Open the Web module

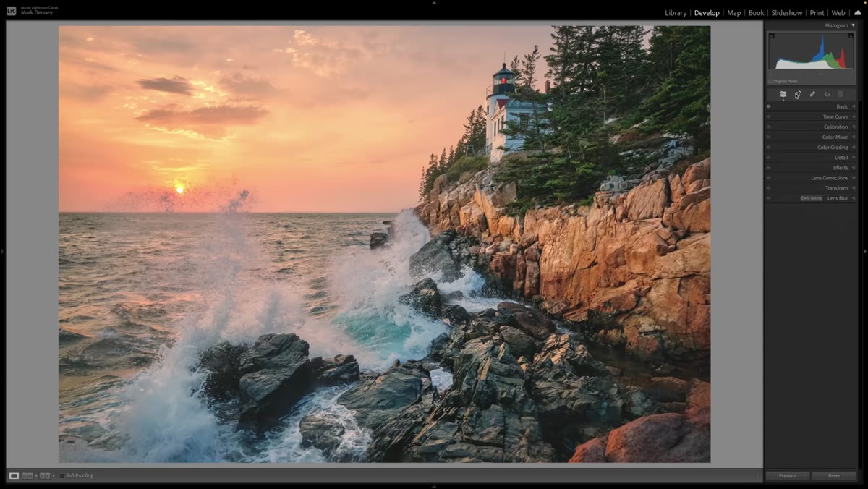(838, 13)
